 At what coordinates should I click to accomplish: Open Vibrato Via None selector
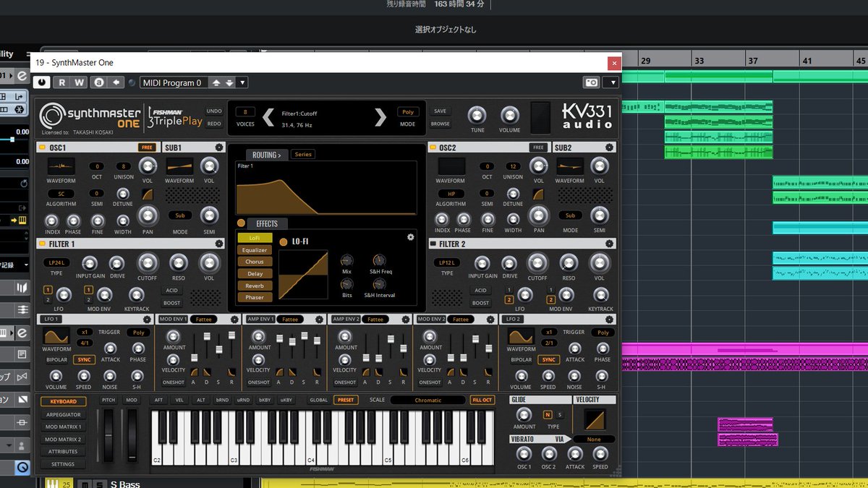point(594,439)
